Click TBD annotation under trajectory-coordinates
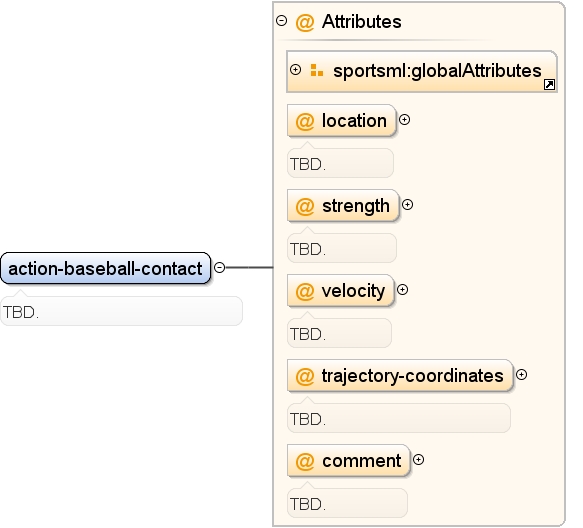The width and height of the screenshot is (583, 528). click(x=399, y=418)
